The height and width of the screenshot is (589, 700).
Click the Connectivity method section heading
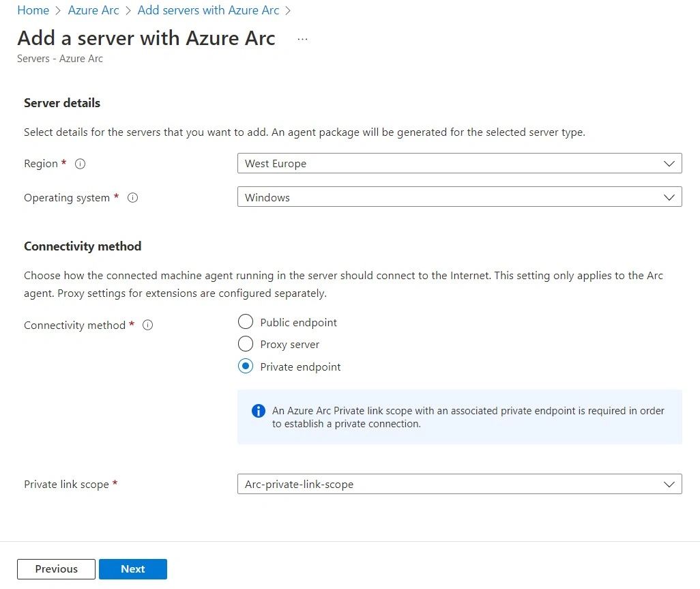point(83,246)
